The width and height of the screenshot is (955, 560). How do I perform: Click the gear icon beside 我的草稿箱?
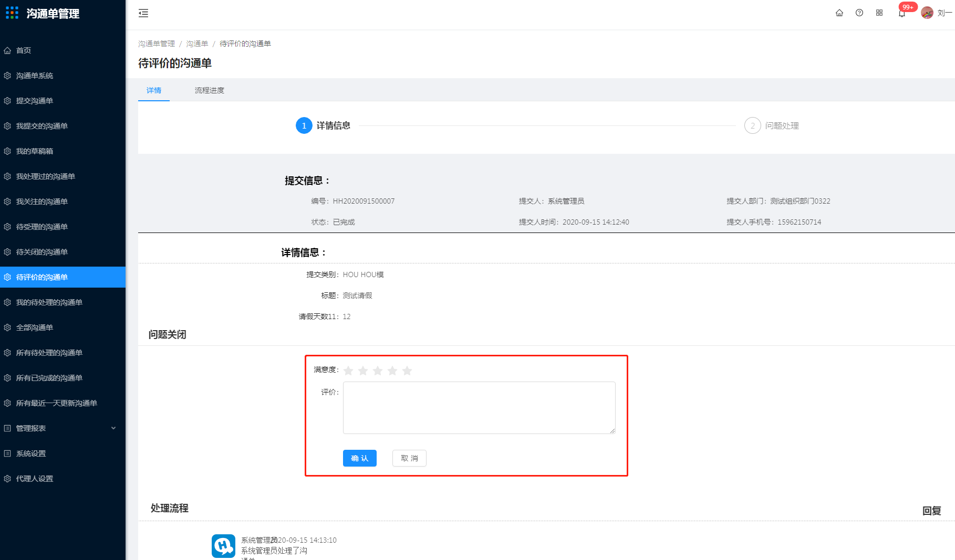point(7,151)
